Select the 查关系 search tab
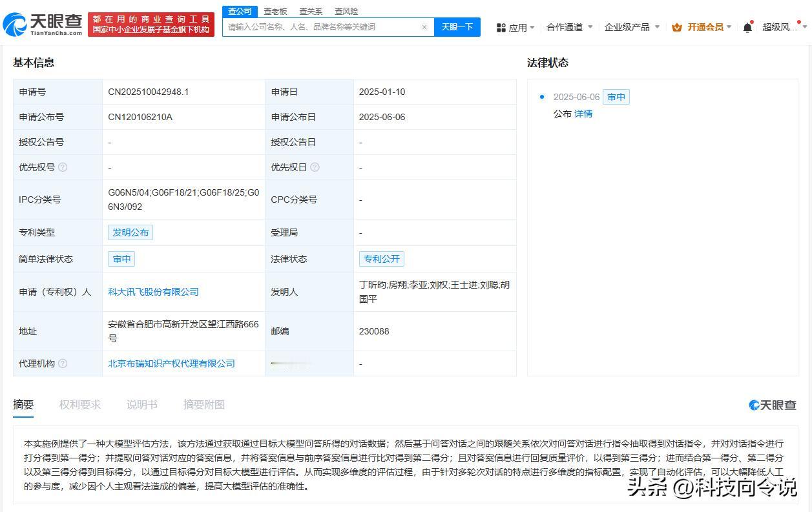Viewport: 812px width, 512px height. coord(311,12)
